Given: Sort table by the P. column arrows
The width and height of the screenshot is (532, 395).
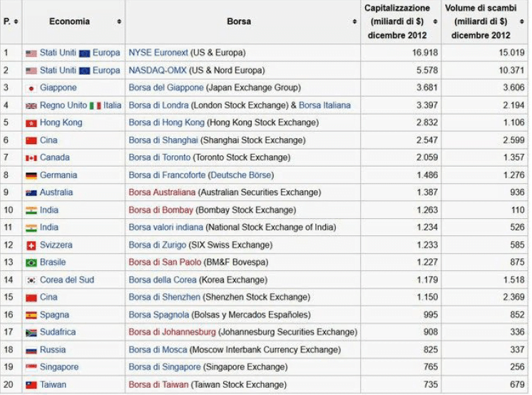Looking at the screenshot, I should [x=16, y=21].
